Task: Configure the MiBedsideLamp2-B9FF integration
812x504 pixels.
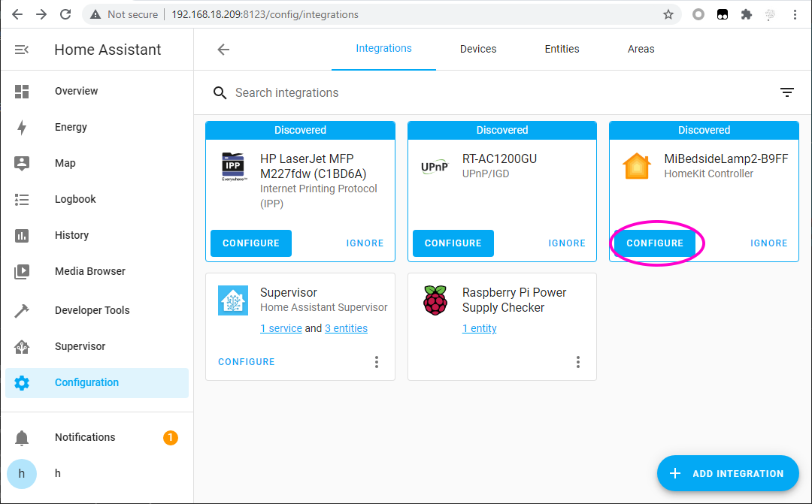Action: 655,243
